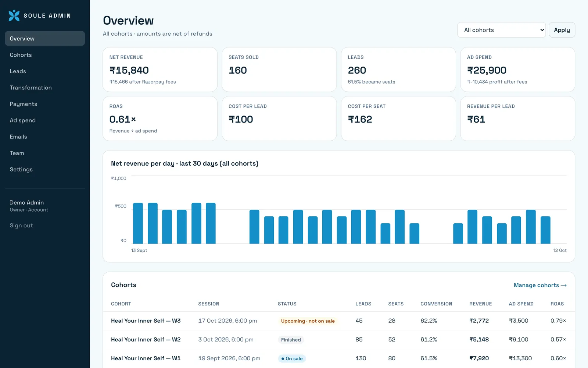Viewport: 588px width, 368px height.
Task: Click the W1 ad spend ₹13,300 cell
Action: click(x=520, y=358)
